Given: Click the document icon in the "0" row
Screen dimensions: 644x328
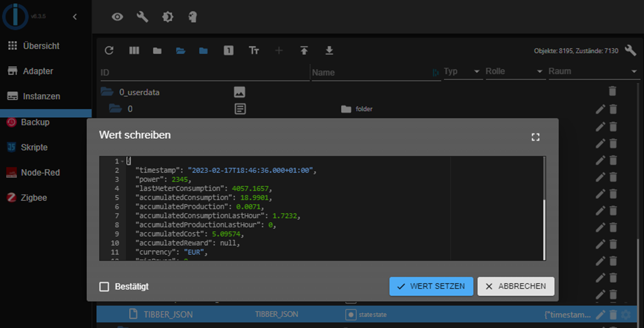Looking at the screenshot, I should coord(240,109).
